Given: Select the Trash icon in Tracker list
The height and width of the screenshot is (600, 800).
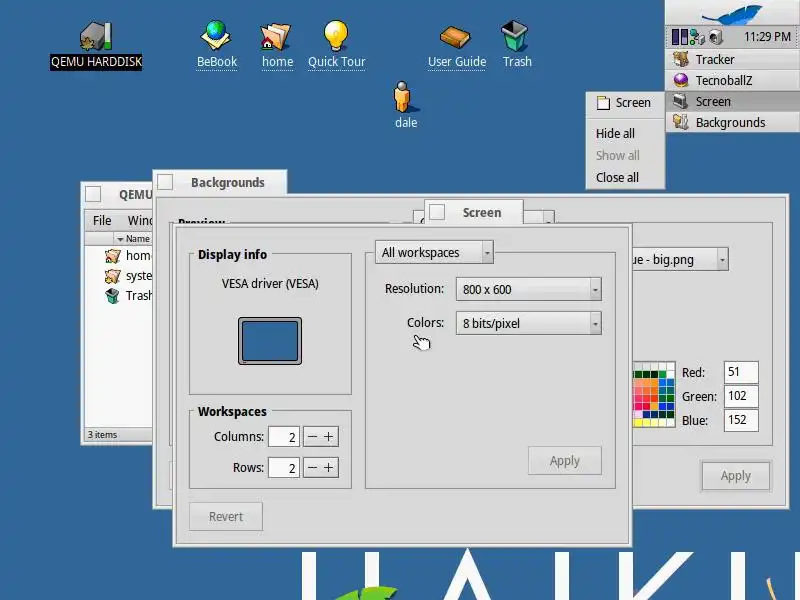Looking at the screenshot, I should 112,296.
